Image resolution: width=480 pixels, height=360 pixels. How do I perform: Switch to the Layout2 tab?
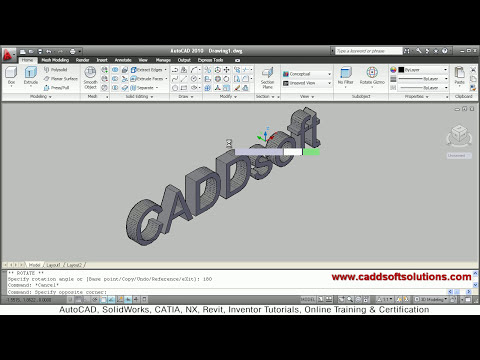[x=74, y=265]
